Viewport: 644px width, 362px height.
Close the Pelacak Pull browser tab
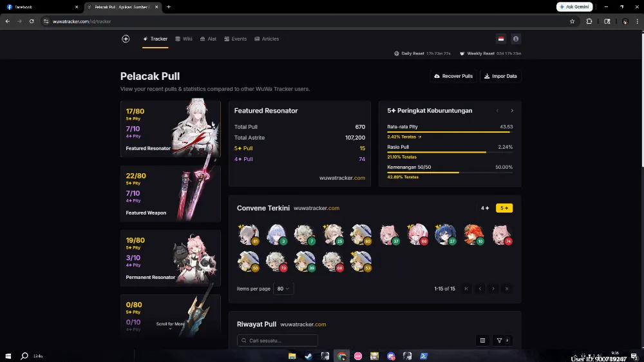[156, 7]
